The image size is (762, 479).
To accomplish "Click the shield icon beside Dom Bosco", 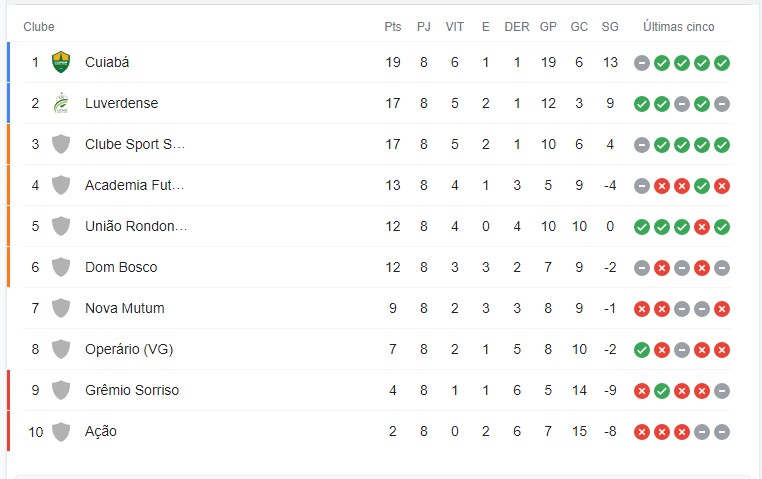I will [61, 267].
